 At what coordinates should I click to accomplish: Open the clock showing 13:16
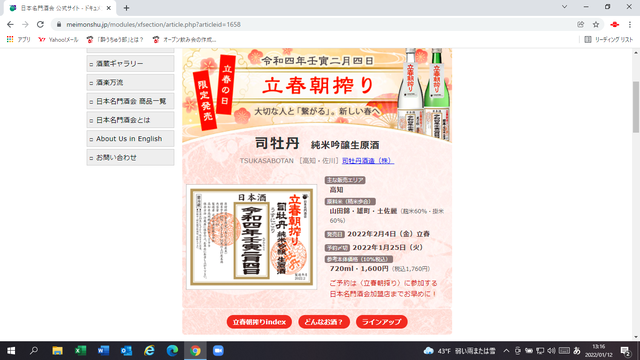599,351
